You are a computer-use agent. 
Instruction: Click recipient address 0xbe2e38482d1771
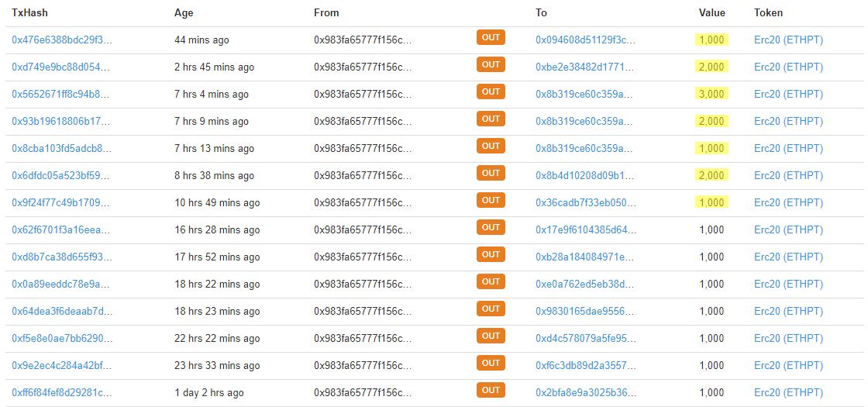(584, 67)
